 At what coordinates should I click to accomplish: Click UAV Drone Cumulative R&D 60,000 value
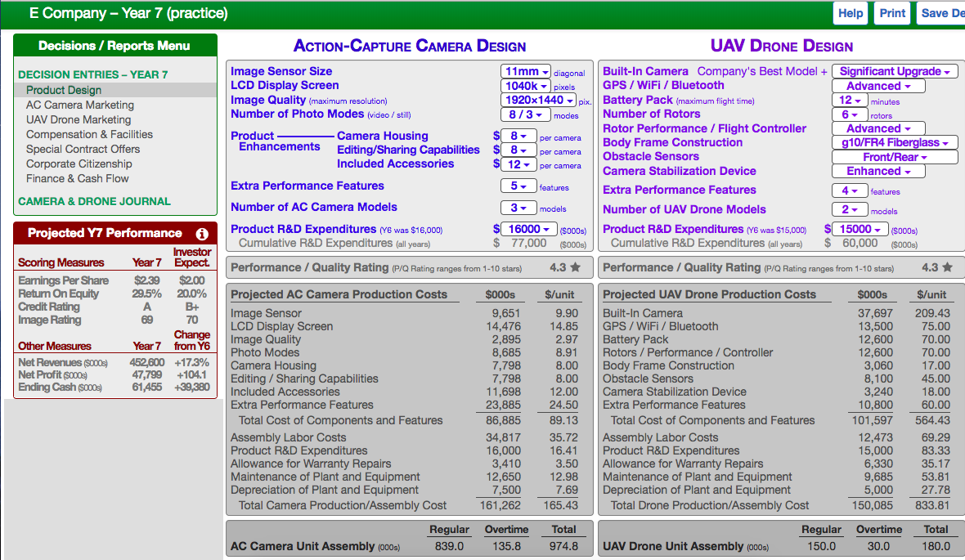click(x=860, y=243)
